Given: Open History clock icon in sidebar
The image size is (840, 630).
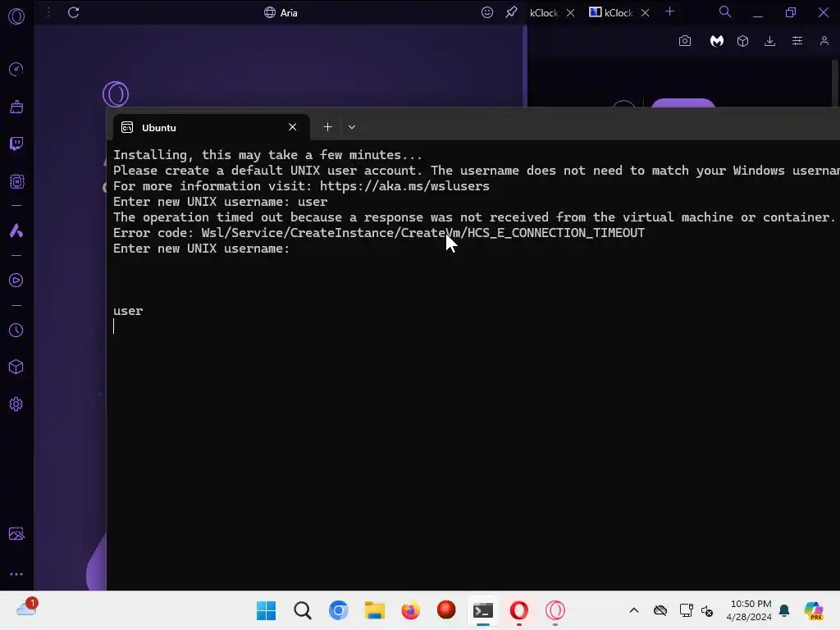Looking at the screenshot, I should (x=16, y=330).
